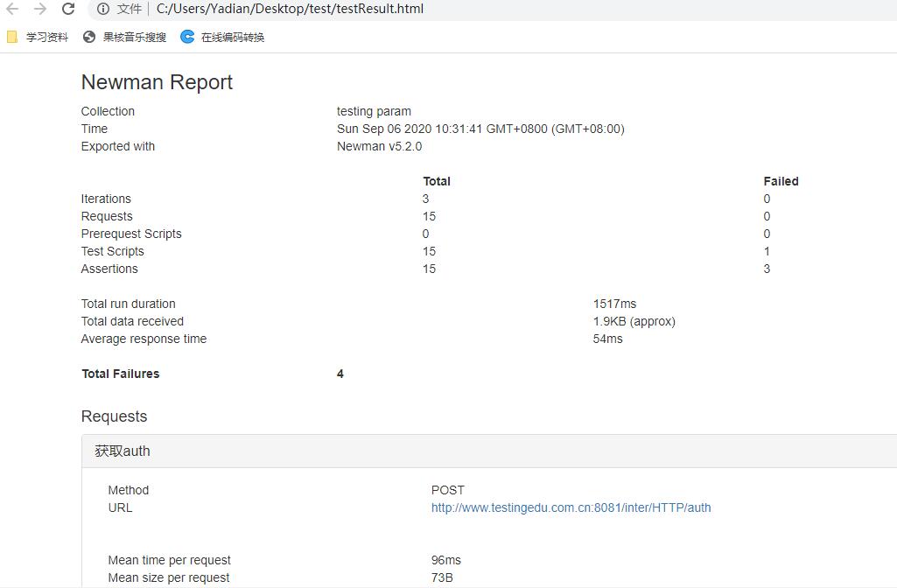Open the 学习资料 bookmark folder

click(38, 37)
